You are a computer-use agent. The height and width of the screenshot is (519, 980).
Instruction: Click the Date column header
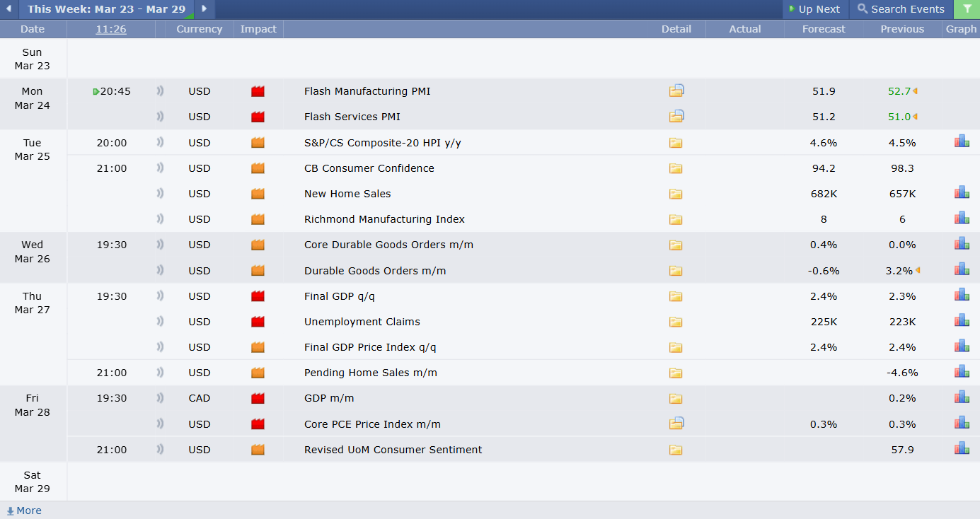coord(33,29)
